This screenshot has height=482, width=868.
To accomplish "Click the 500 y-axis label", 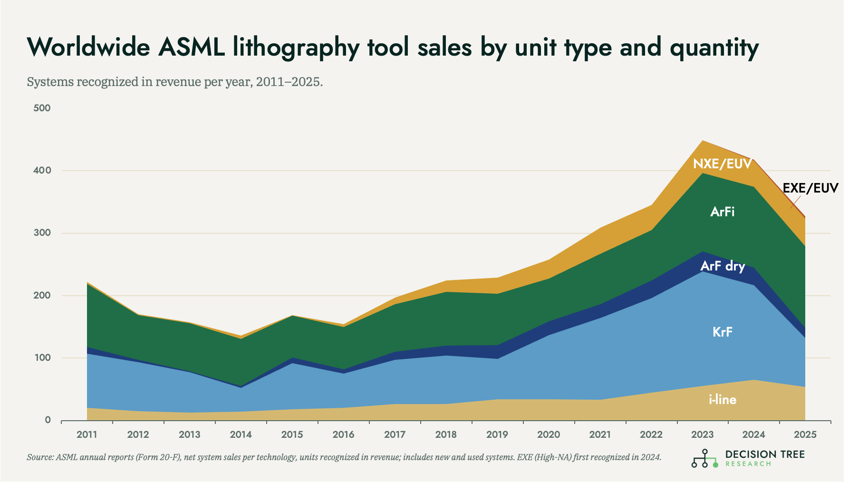I will click(x=42, y=108).
